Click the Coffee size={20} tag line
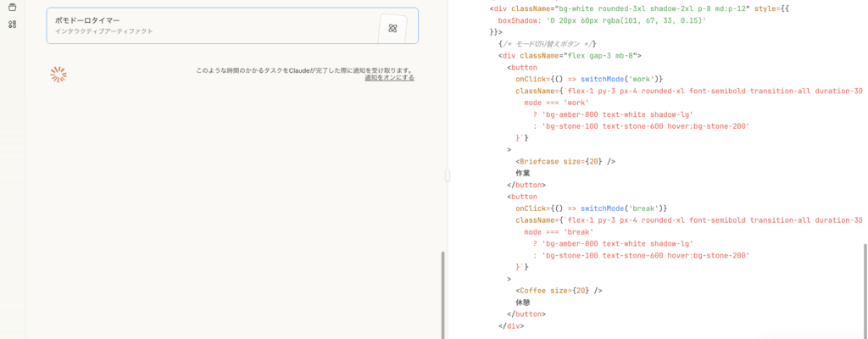 558,291
